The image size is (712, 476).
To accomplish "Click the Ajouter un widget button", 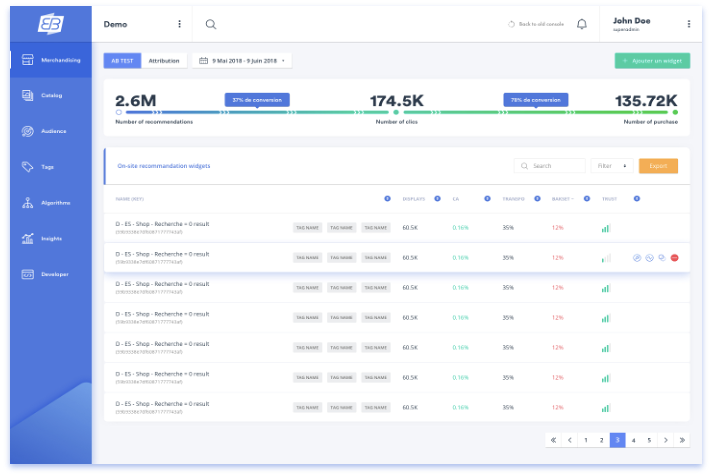I will click(652, 61).
